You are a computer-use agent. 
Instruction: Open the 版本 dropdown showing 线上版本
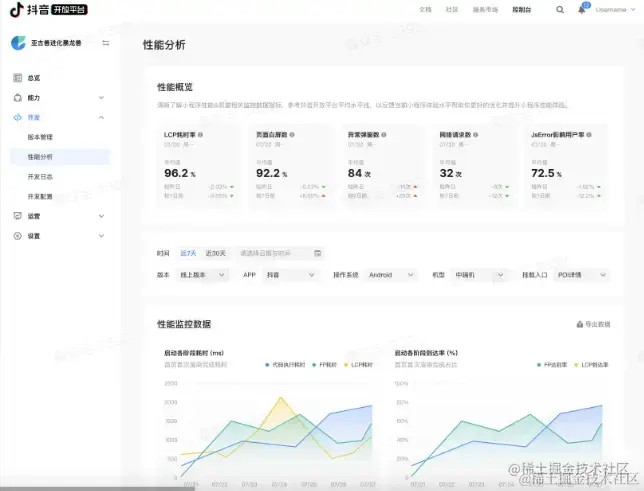pos(202,275)
